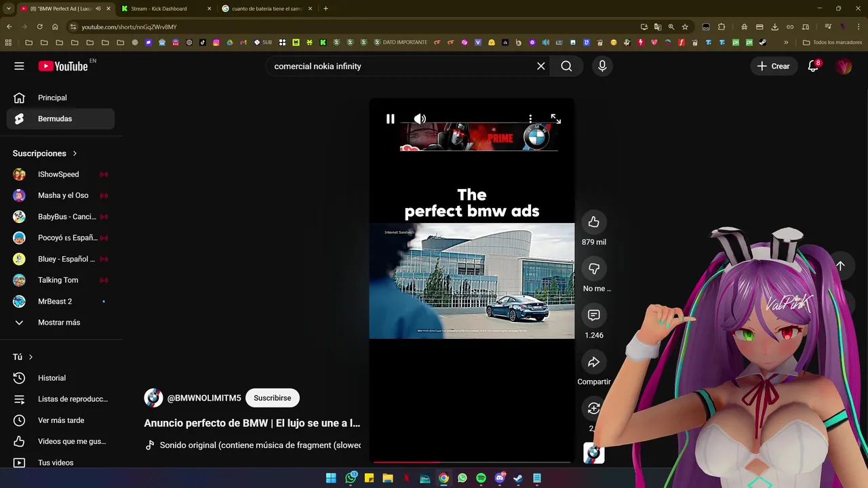Open Principal in the sidebar
This screenshot has width=868, height=488.
(x=61, y=98)
